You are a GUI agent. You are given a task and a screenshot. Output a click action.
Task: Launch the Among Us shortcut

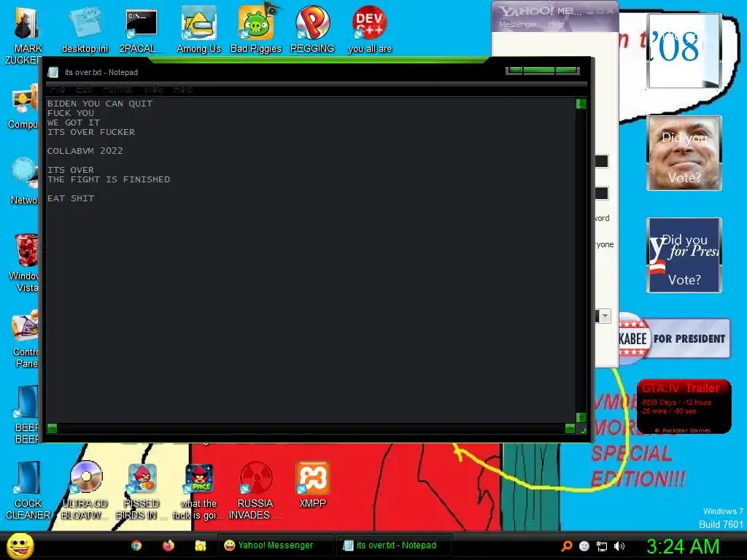[x=198, y=31]
